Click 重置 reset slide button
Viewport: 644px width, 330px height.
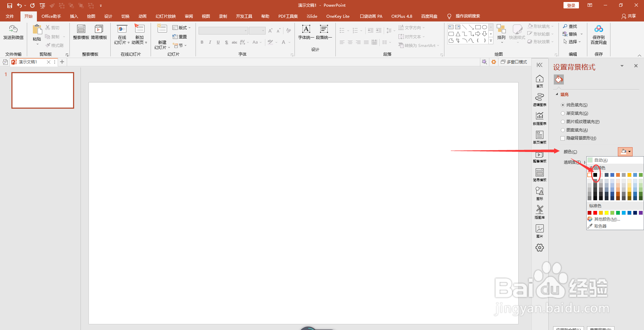(x=180, y=37)
